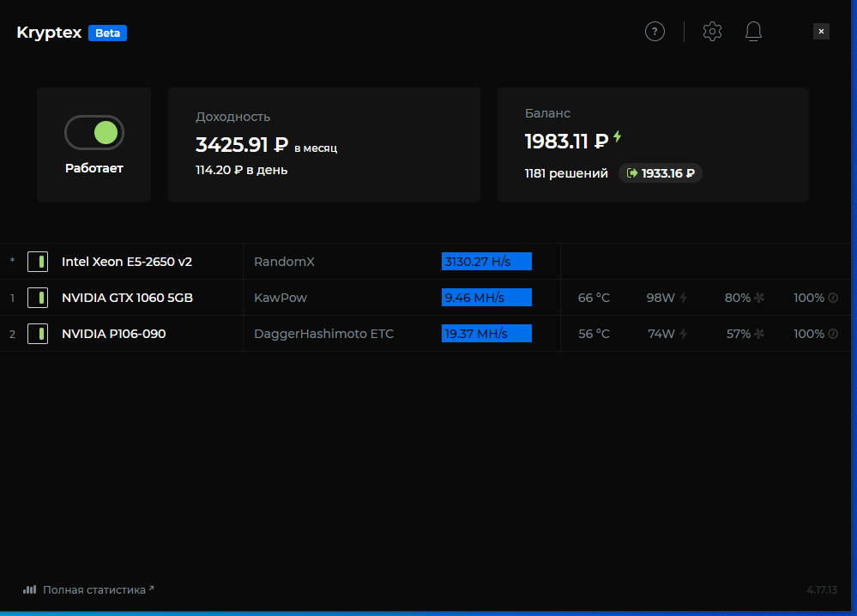Click the load gauge icon in P106-090 row
Image resolution: width=857 pixels, height=616 pixels.
833,334
